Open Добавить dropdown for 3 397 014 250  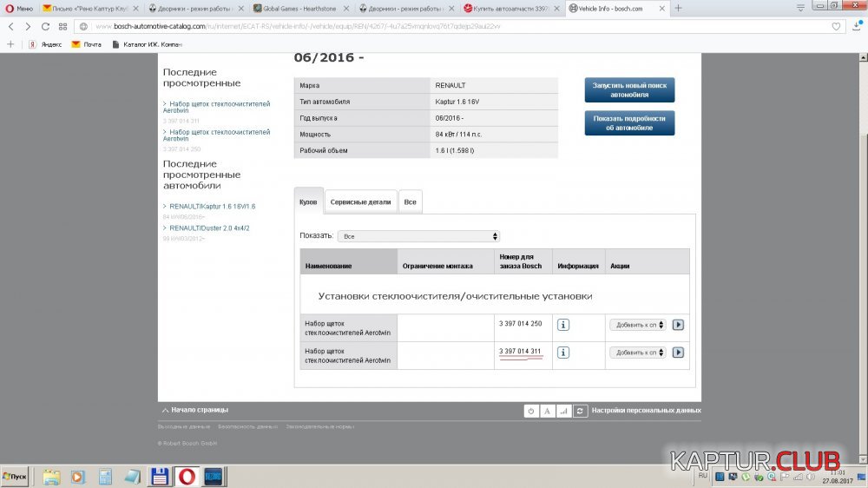tap(638, 325)
